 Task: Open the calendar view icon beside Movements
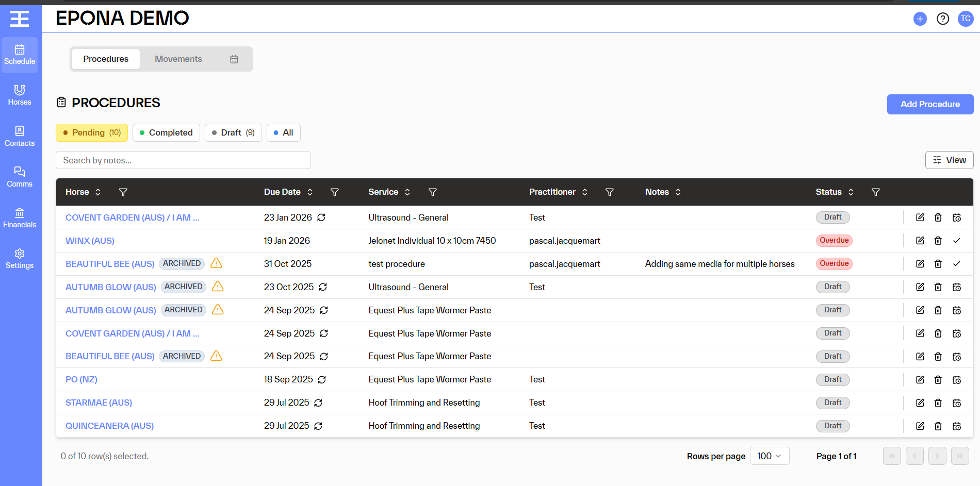pyautogui.click(x=234, y=59)
